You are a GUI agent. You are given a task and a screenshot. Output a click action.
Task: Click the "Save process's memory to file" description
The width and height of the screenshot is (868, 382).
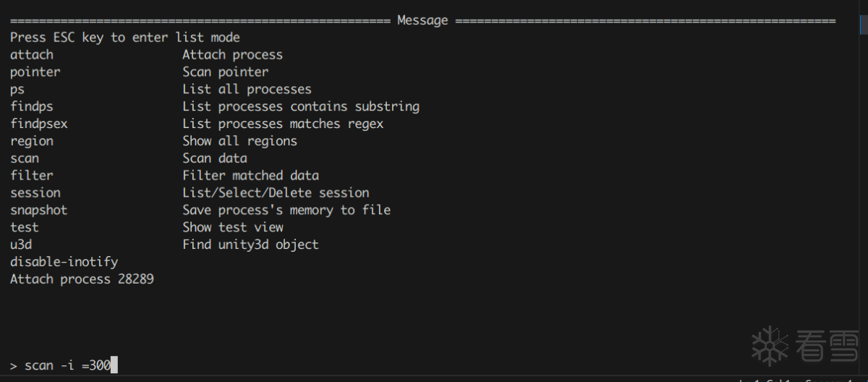[x=286, y=210]
